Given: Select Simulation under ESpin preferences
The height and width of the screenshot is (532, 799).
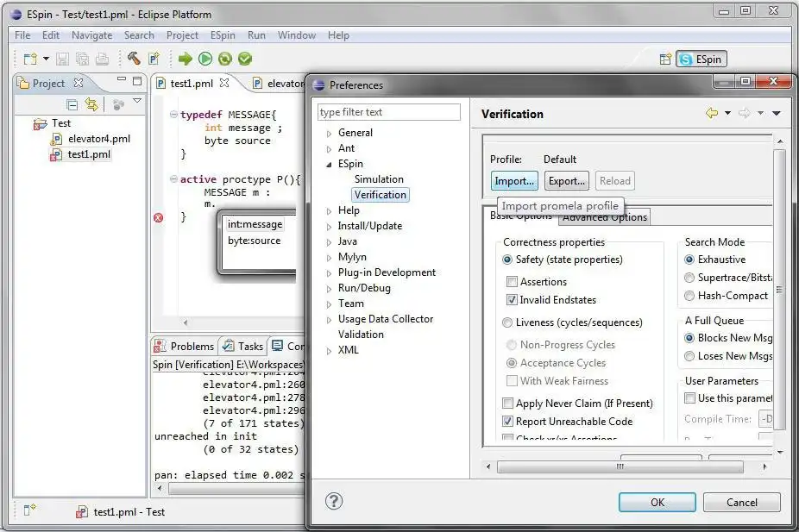Looking at the screenshot, I should pos(379,179).
